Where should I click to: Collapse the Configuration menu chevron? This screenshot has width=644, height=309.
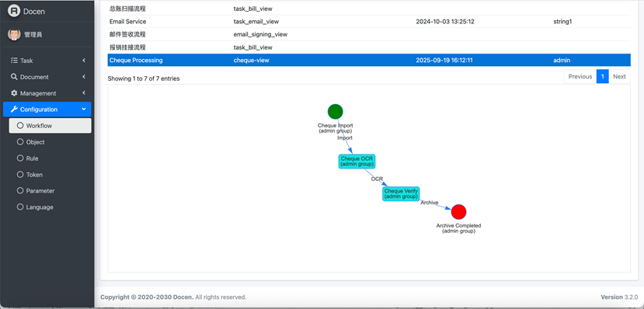(84, 109)
